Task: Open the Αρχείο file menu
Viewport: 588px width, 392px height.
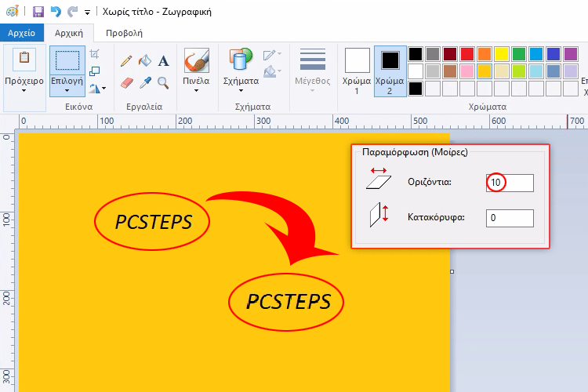Action: click(21, 33)
